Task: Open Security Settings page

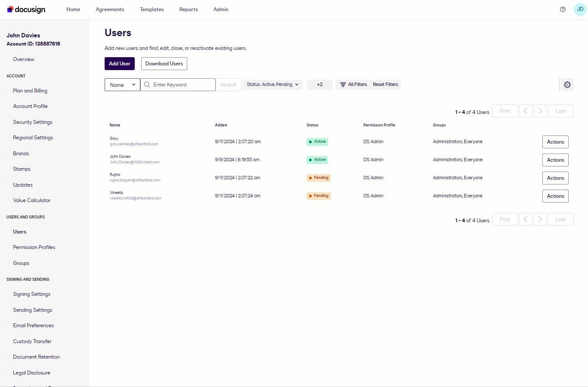Action: pos(33,122)
